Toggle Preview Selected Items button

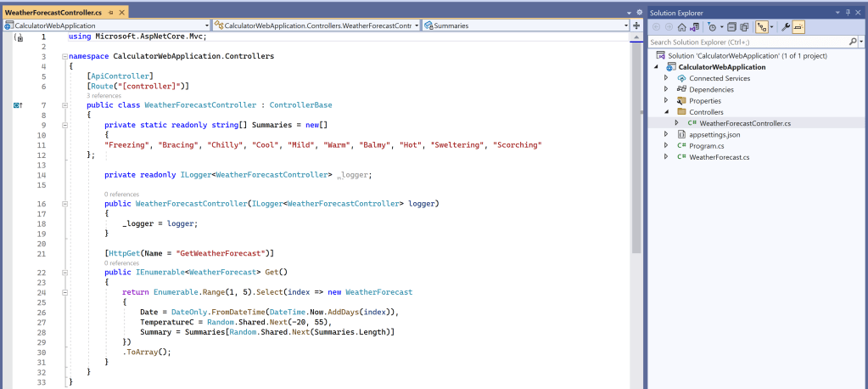pyautogui.click(x=799, y=26)
